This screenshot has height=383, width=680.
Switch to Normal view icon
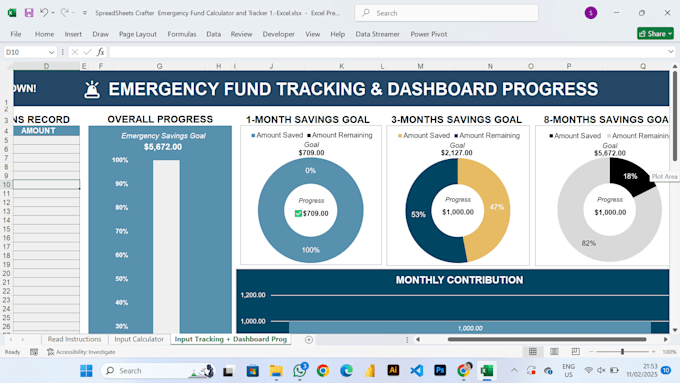coord(533,352)
